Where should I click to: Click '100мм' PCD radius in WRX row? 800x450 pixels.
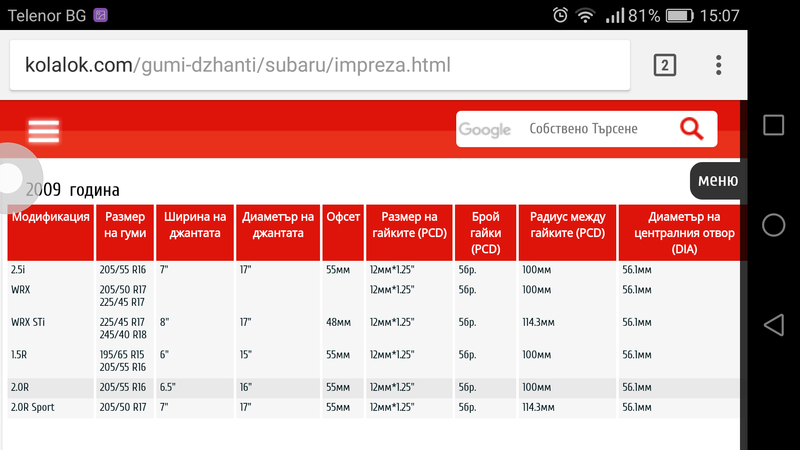point(536,290)
